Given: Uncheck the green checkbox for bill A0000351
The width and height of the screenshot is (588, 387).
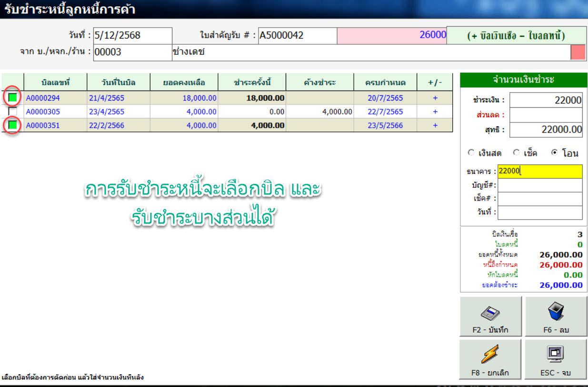Looking at the screenshot, I should pos(13,125).
